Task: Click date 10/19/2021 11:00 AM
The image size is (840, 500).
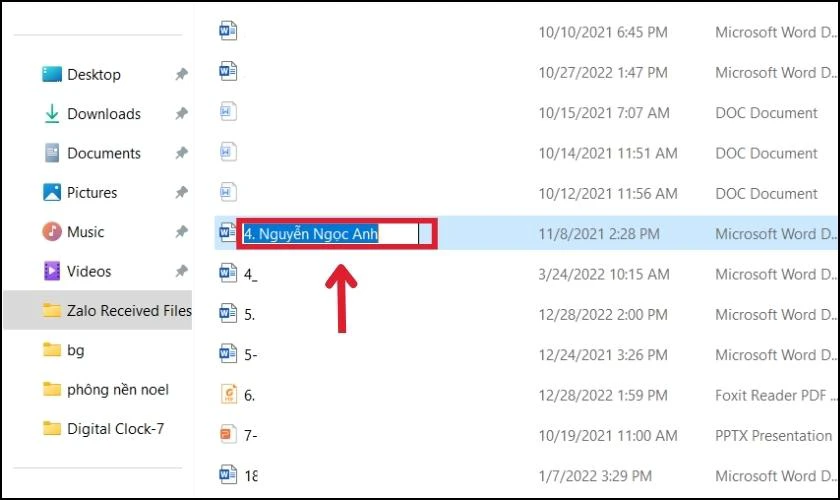Action: [x=608, y=436]
